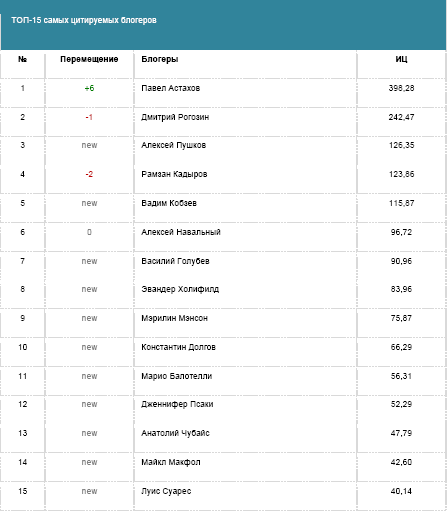Viewport: 447px width, 511px height.
Task: Open Мэрилин Мэнсон entry
Action: pos(174,318)
